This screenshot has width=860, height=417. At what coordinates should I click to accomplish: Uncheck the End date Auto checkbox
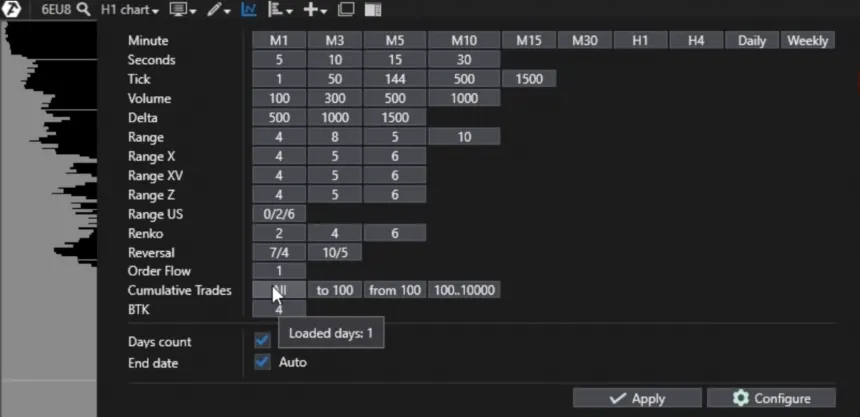click(x=262, y=362)
